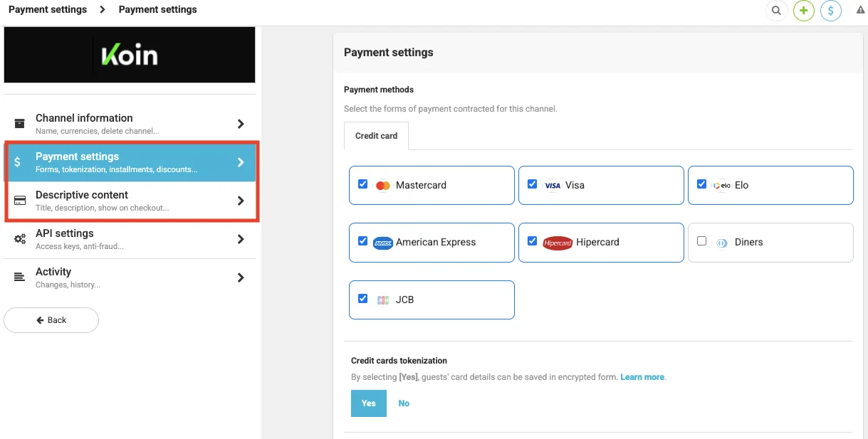This screenshot has width=868, height=439.
Task: Click the first Payment settings breadcrumb
Action: tap(48, 10)
